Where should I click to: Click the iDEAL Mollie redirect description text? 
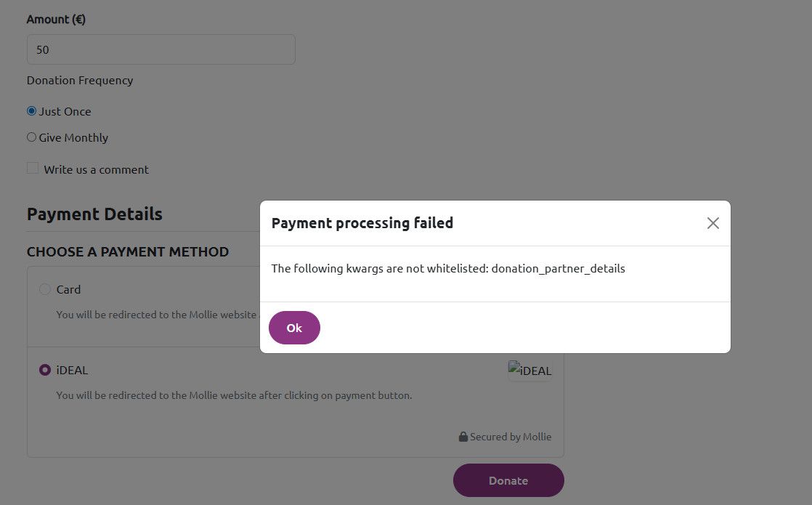pyautogui.click(x=234, y=395)
